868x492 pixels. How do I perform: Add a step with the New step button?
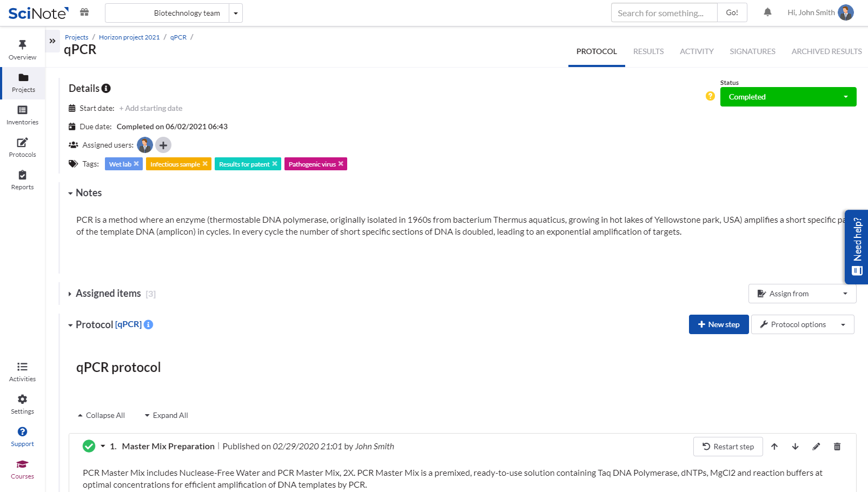tap(719, 324)
